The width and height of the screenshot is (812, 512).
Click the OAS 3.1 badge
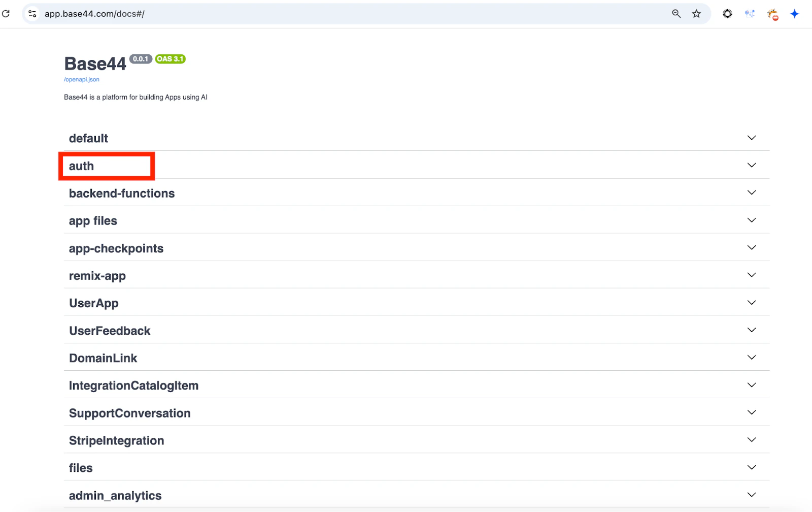tap(170, 59)
